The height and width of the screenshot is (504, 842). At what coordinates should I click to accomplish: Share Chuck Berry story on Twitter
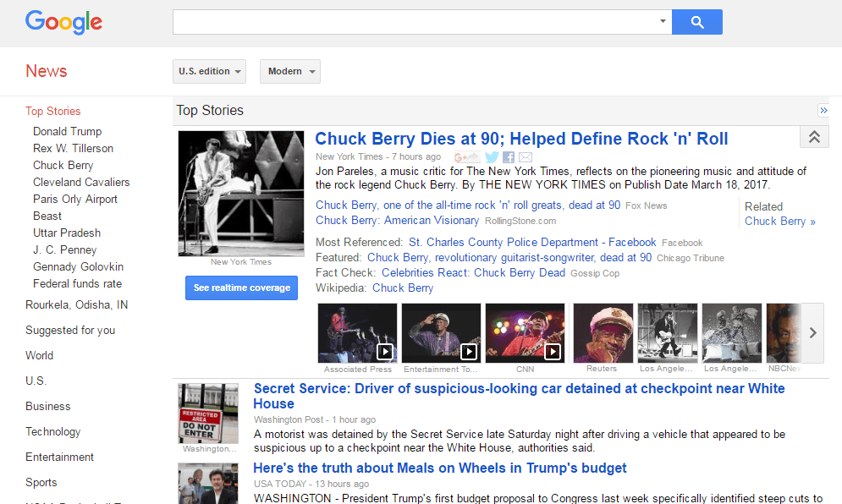coord(492,157)
